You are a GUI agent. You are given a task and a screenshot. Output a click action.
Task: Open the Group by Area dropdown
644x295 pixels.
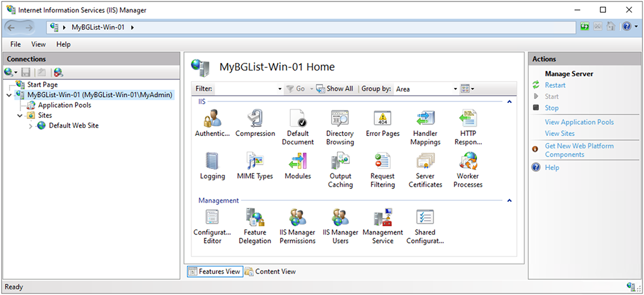pos(455,89)
